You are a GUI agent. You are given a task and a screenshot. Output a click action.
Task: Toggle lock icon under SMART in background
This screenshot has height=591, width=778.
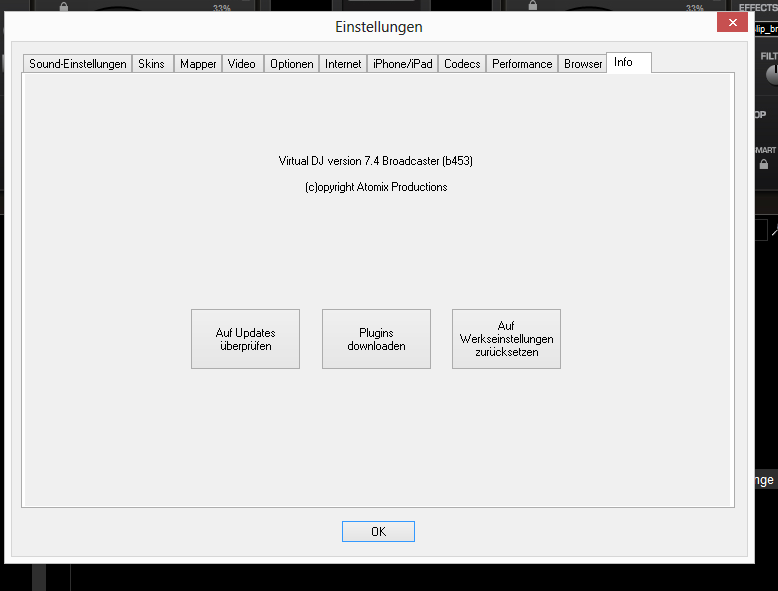[764, 164]
